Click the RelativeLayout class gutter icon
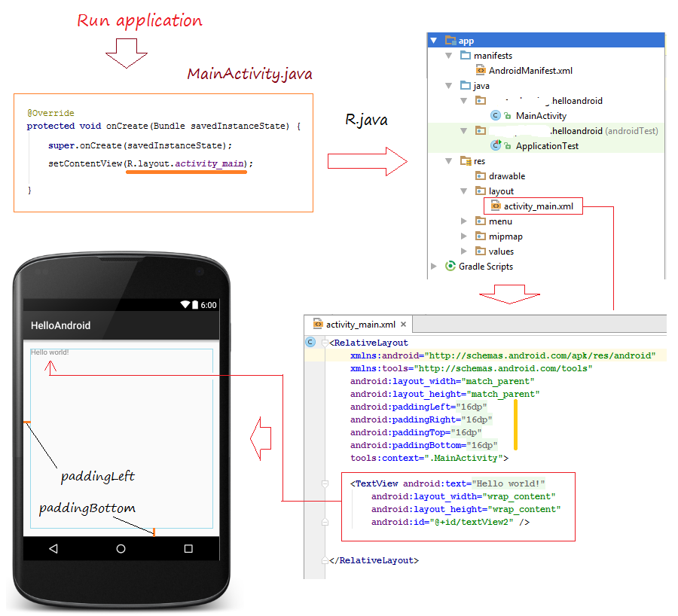The height and width of the screenshot is (616, 678). tap(310, 343)
